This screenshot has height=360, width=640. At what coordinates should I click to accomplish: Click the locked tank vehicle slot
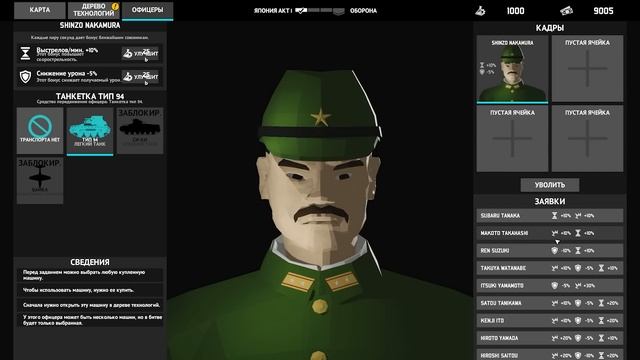pos(140,131)
